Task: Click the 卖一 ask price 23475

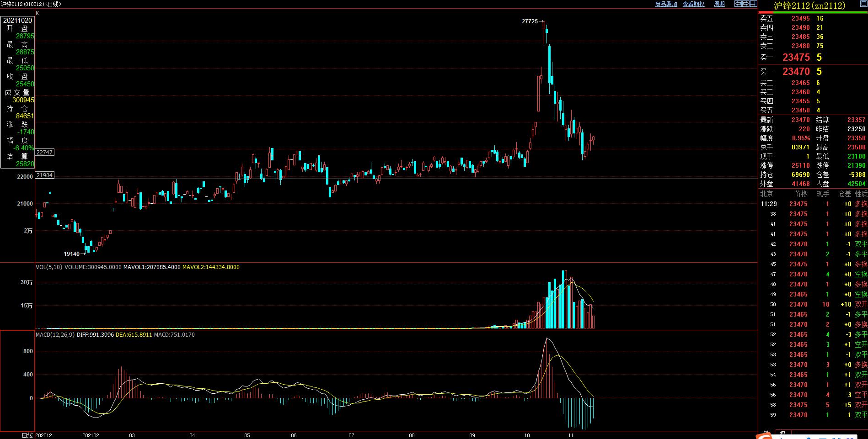Action: pos(796,57)
